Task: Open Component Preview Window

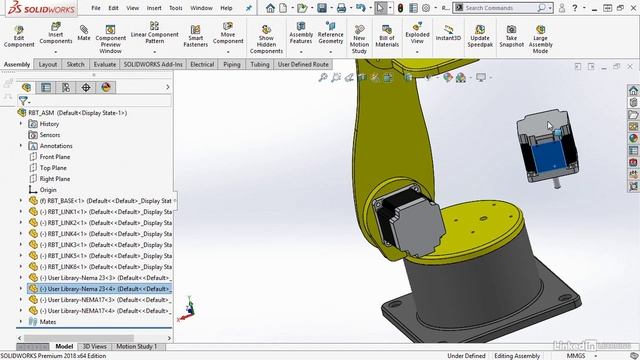Action: pos(110,39)
